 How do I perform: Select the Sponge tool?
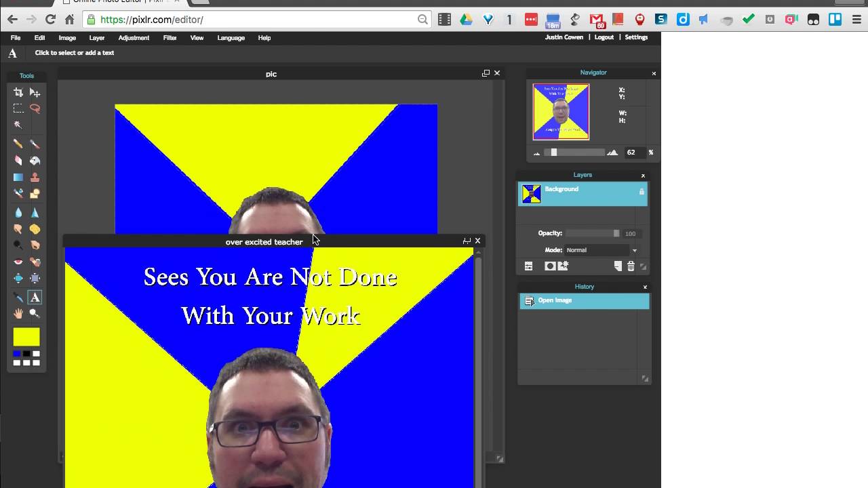(35, 229)
